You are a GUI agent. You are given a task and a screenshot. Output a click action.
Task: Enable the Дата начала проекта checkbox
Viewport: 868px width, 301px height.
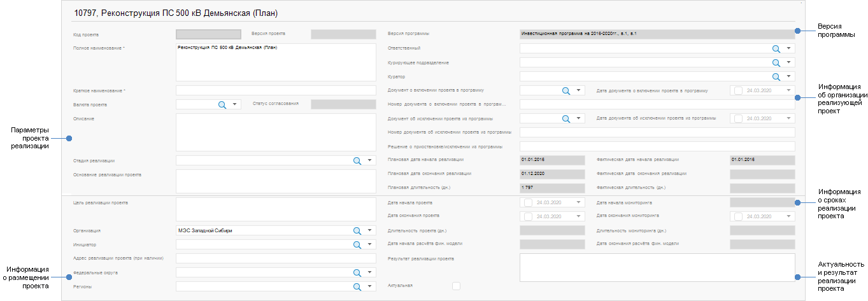tap(527, 202)
